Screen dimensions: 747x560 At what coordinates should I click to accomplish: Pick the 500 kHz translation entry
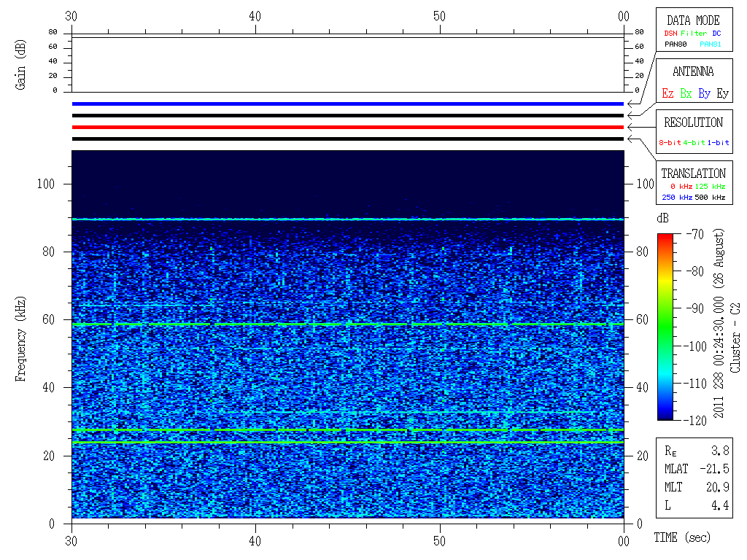click(x=710, y=198)
